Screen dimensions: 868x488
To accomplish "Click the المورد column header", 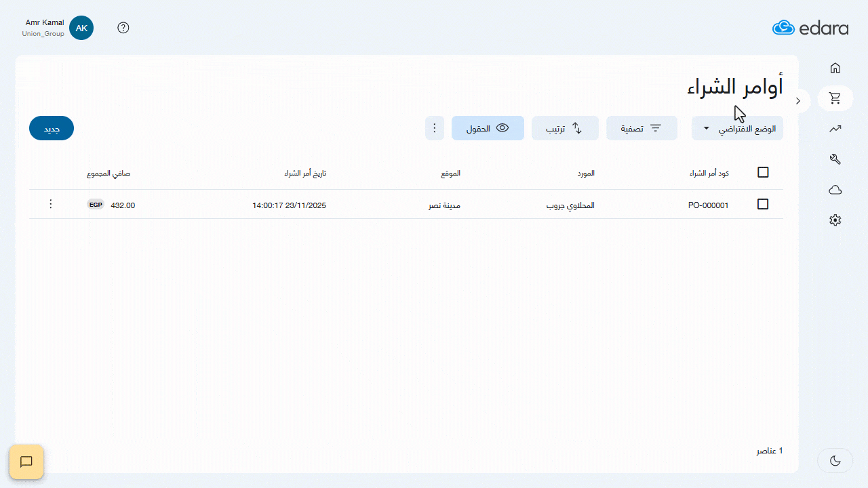I will point(585,174).
